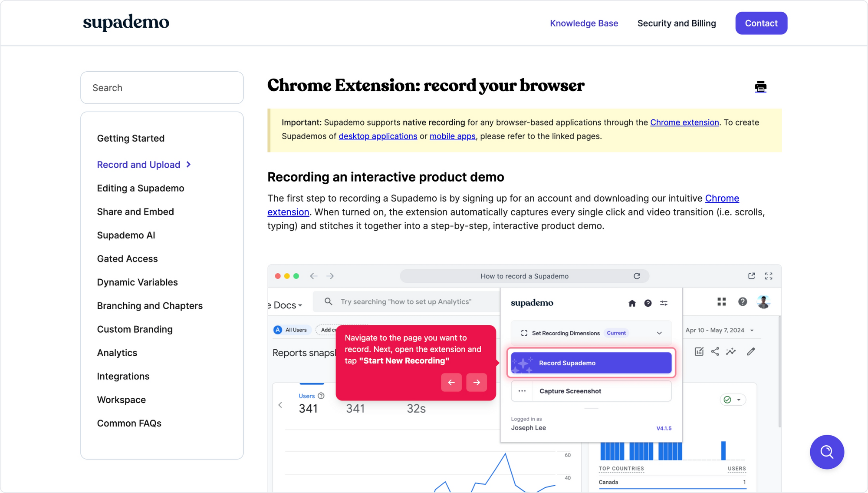The height and width of the screenshot is (493, 868).
Task: Go forward with the demo browser forward arrow
Action: (330, 276)
